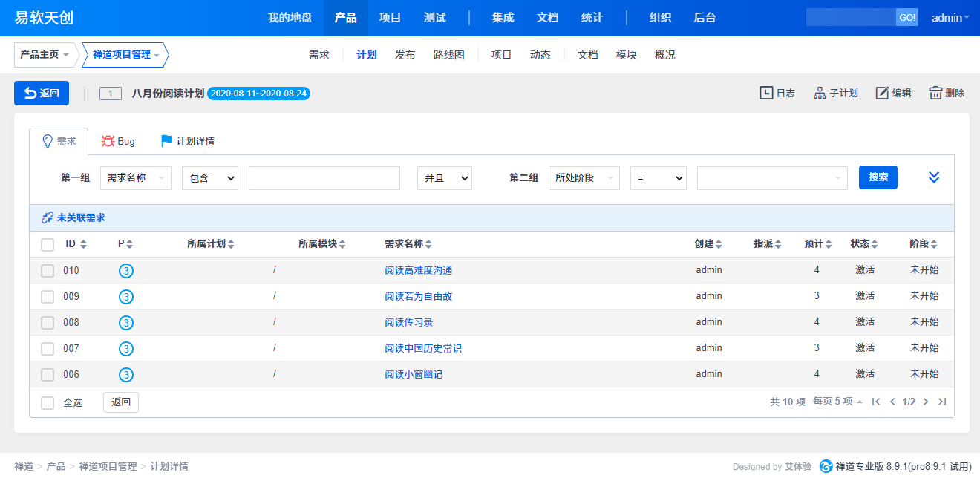
Task: Sort by 阶段 column arrows
Action: (934, 244)
